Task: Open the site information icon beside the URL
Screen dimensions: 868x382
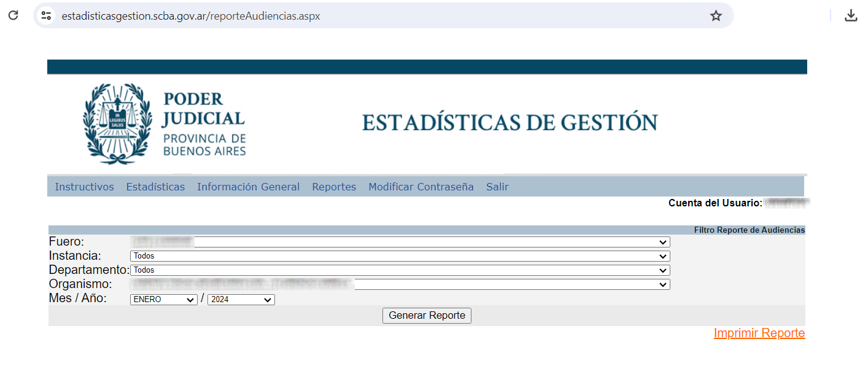Action: 46,16
